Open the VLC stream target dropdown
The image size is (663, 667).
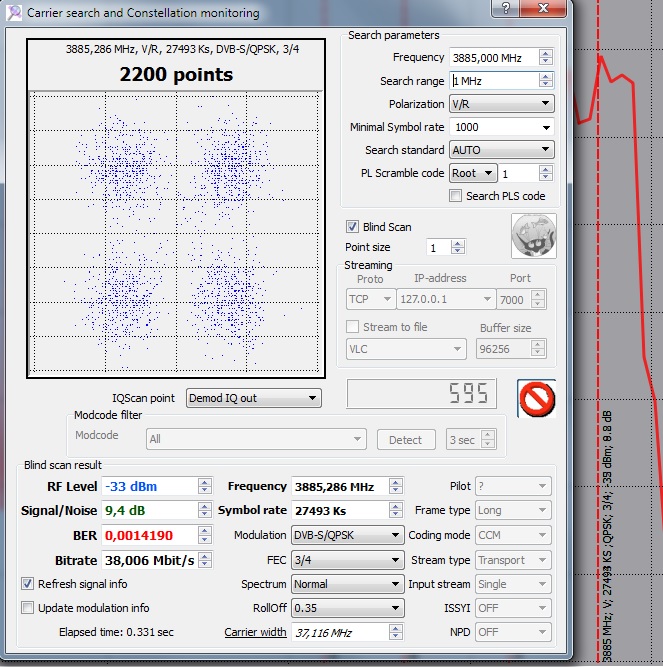(x=406, y=349)
